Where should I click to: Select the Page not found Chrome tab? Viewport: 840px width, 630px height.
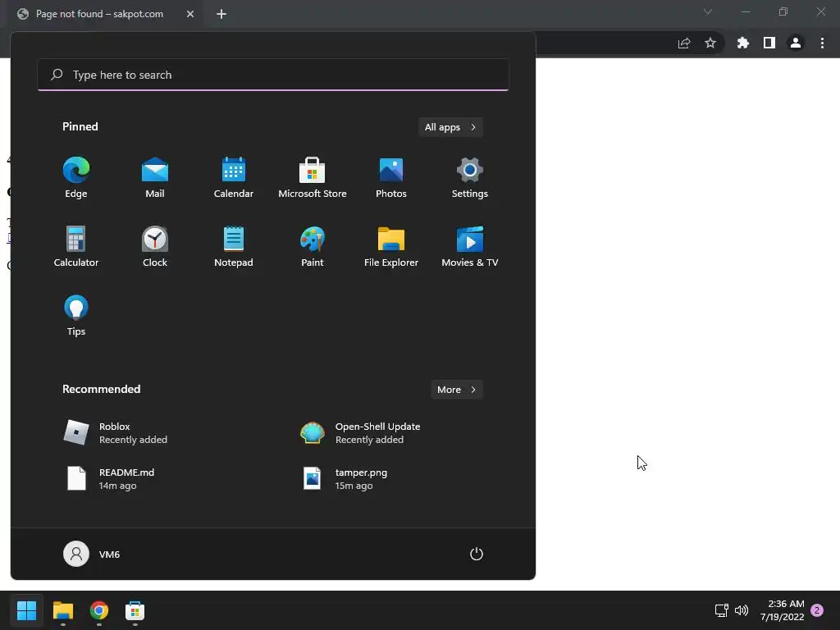[x=99, y=14]
